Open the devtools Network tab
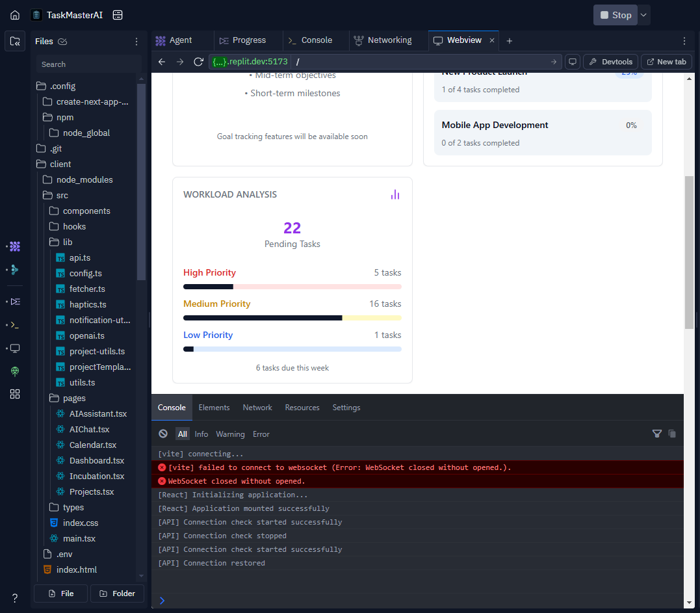This screenshot has width=700, height=613. [x=257, y=408]
